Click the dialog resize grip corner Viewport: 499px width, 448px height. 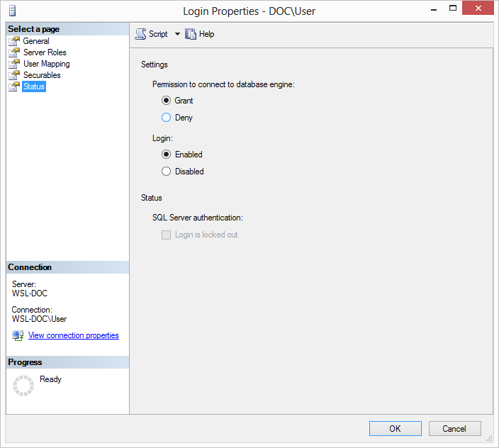coord(489,439)
